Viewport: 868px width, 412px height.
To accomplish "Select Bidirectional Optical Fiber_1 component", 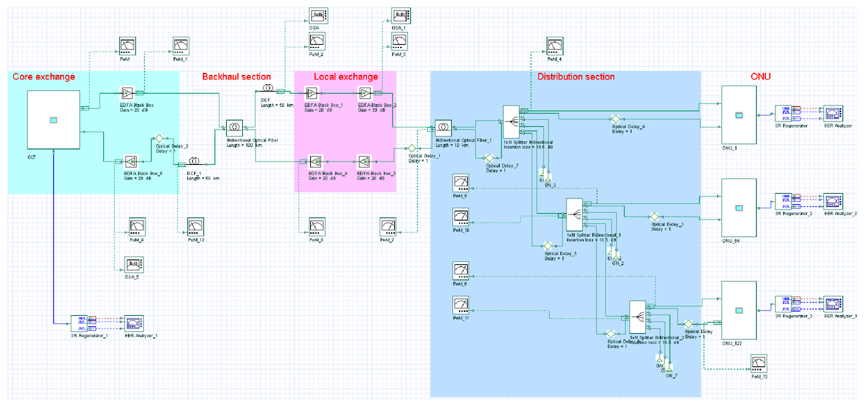I will coord(443,127).
